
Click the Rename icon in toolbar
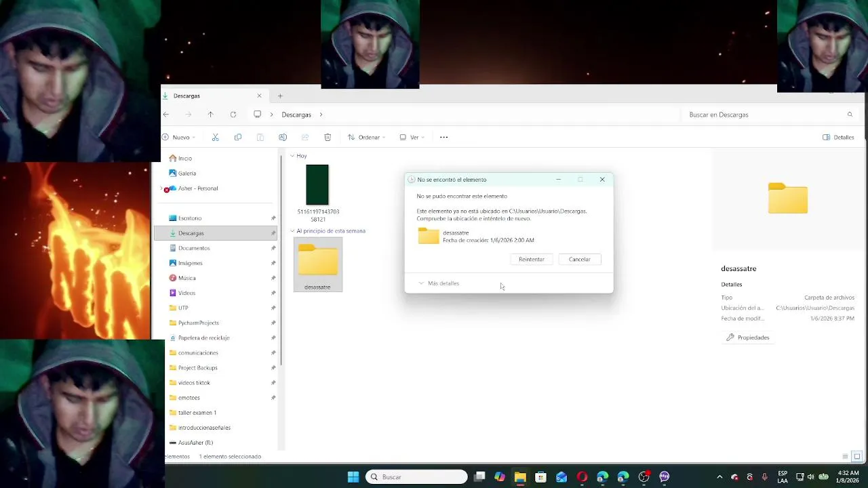283,137
